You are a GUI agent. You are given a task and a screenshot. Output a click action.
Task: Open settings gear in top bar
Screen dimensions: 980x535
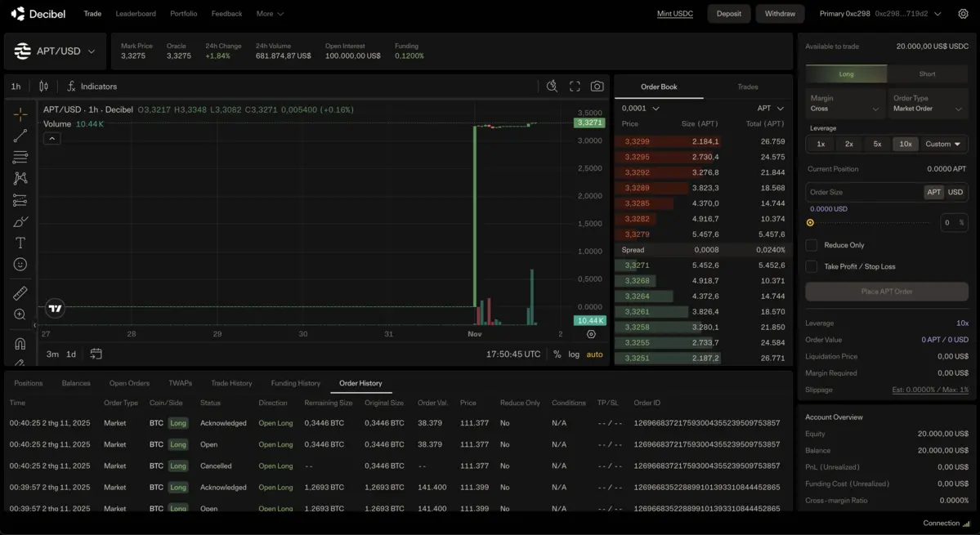964,14
